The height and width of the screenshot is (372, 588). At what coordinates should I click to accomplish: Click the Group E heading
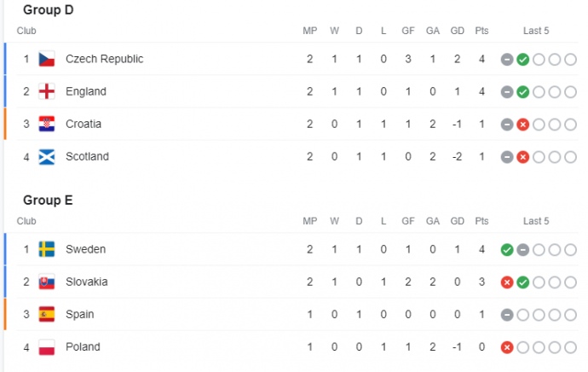click(48, 201)
